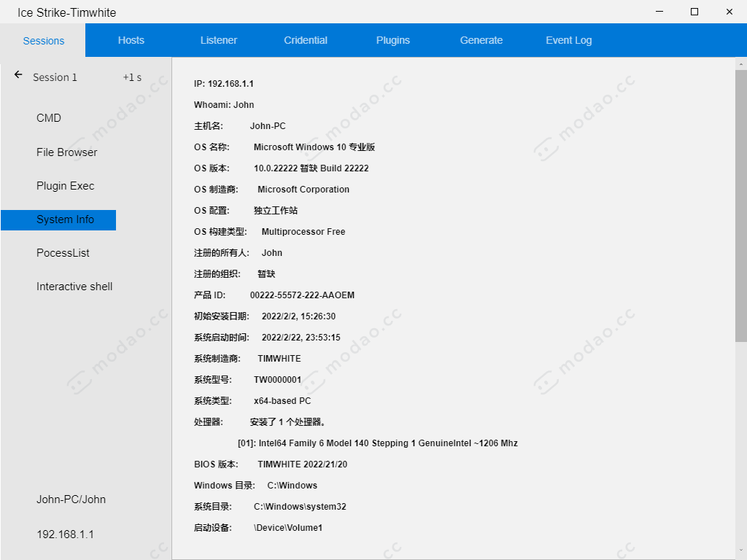Open the Cridential tab
Viewport: 747px width, 560px height.
(x=305, y=40)
